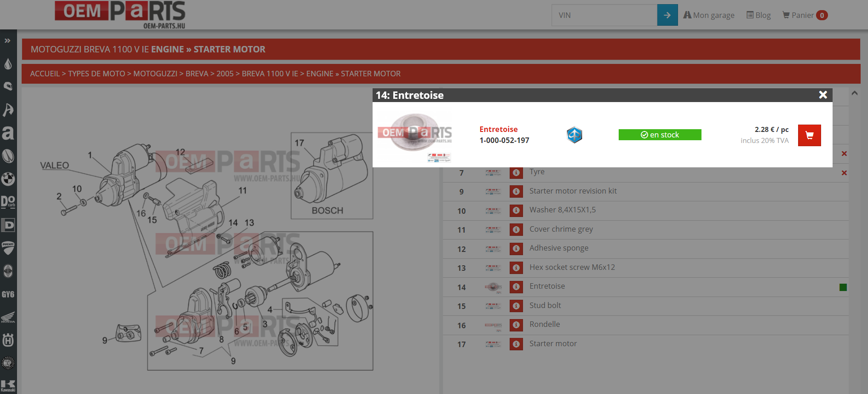Click the Entretoise product thumbnail in popup
Screen dimensions: 868x394
coord(415,135)
